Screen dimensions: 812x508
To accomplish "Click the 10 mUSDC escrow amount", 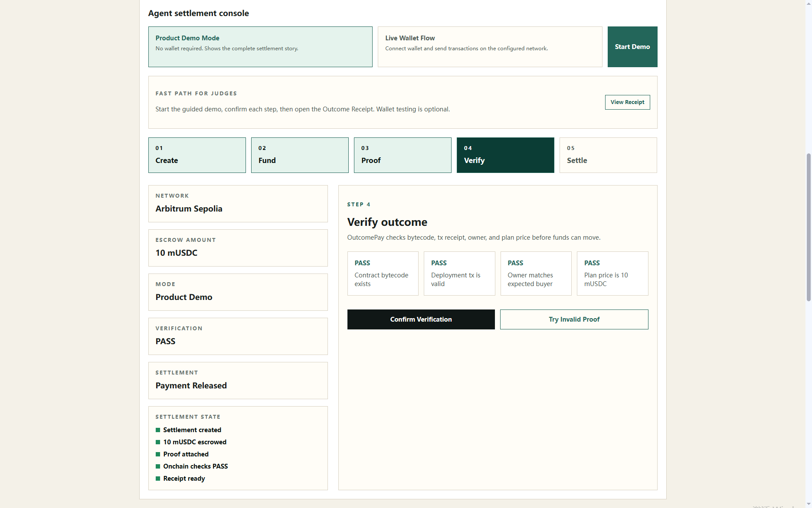I will pyautogui.click(x=176, y=253).
